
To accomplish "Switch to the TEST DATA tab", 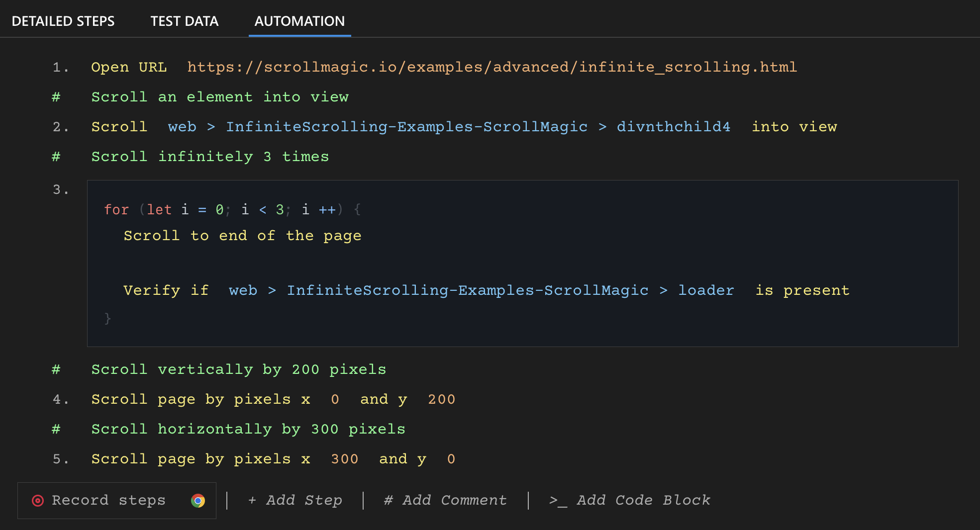I will [x=184, y=21].
